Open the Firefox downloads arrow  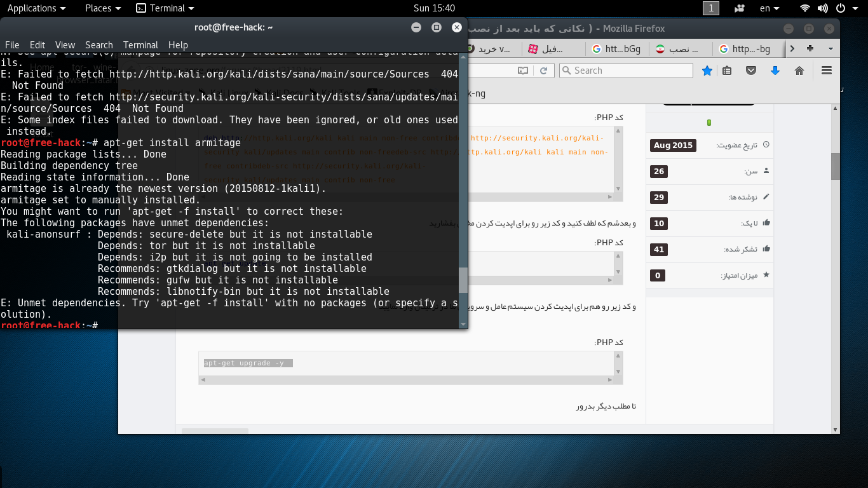775,71
